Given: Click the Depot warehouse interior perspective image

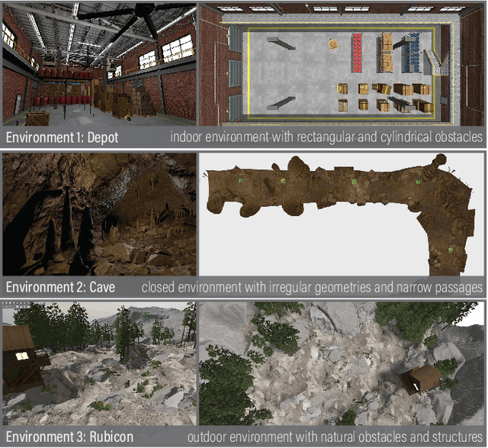Looking at the screenshot, I should pos(99,64).
